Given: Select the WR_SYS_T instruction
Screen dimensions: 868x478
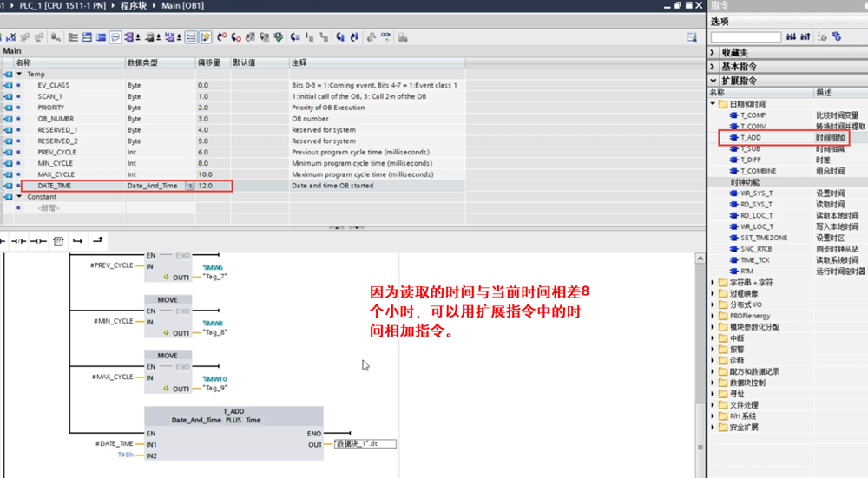Looking at the screenshot, I should click(756, 193).
